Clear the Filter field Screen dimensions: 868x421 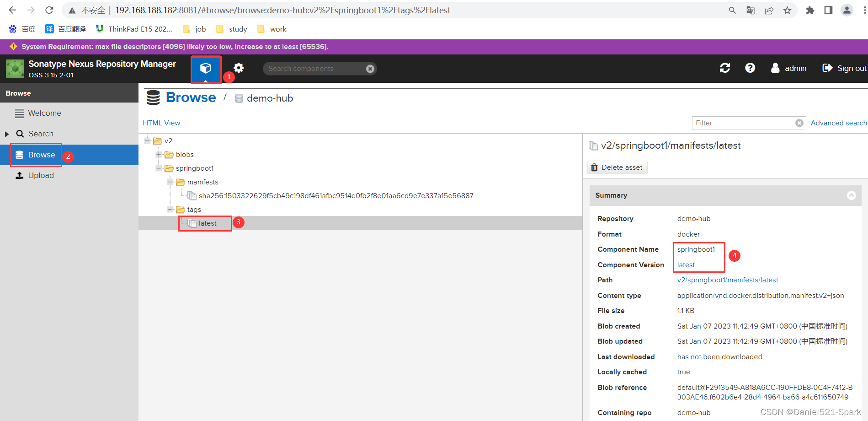pyautogui.click(x=799, y=123)
